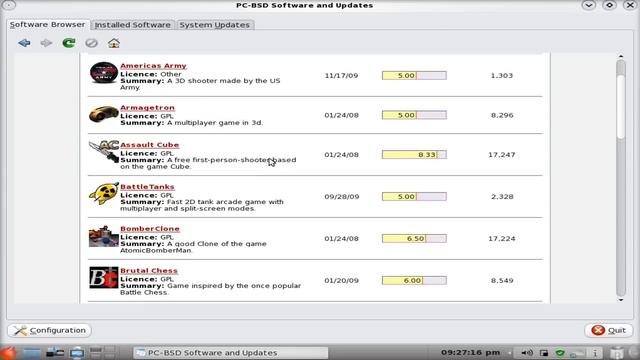Image resolution: width=640 pixels, height=360 pixels.
Task: Click the grey stop loading icon
Action: (91, 43)
